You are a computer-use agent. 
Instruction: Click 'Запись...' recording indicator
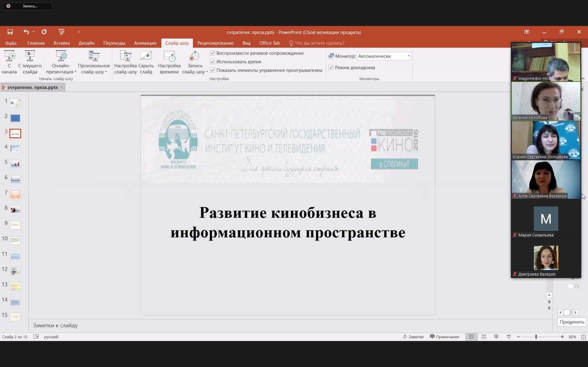pyautogui.click(x=27, y=6)
